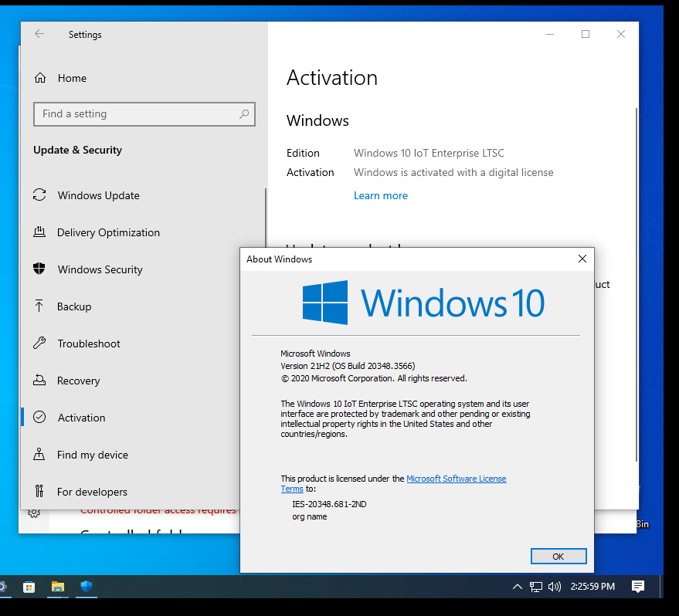Open Troubleshoot settings page
This screenshot has width=679, height=616.
(x=89, y=344)
